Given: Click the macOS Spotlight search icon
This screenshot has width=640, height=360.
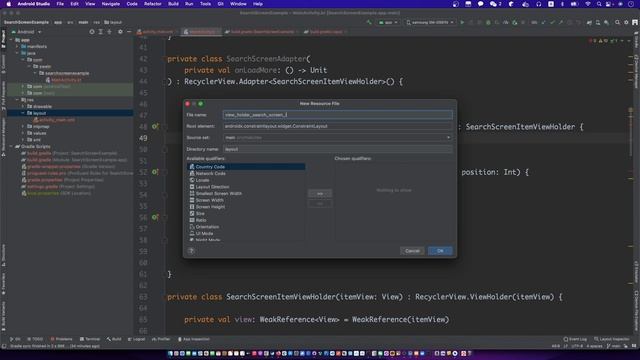Looking at the screenshot, I should tap(598, 4).
